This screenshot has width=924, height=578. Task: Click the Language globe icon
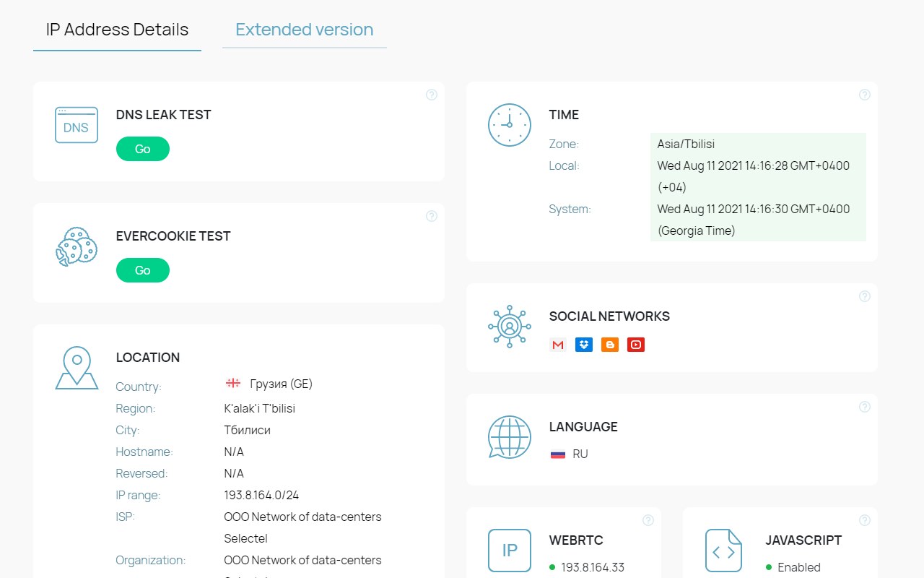click(510, 437)
